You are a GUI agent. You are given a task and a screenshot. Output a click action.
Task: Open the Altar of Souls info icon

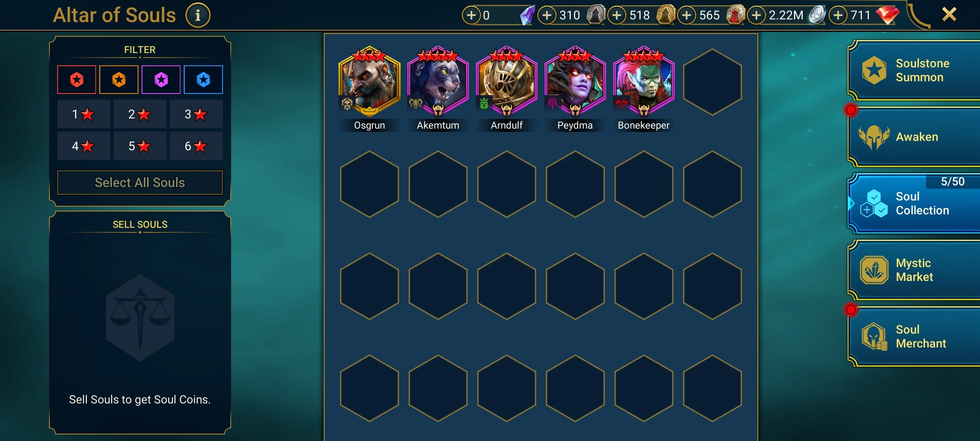click(x=198, y=16)
